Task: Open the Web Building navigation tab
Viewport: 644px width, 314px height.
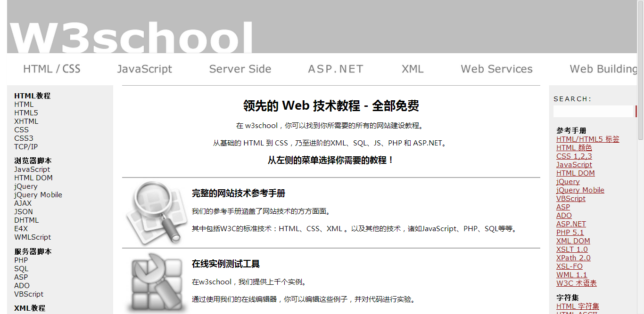Action: (603, 69)
